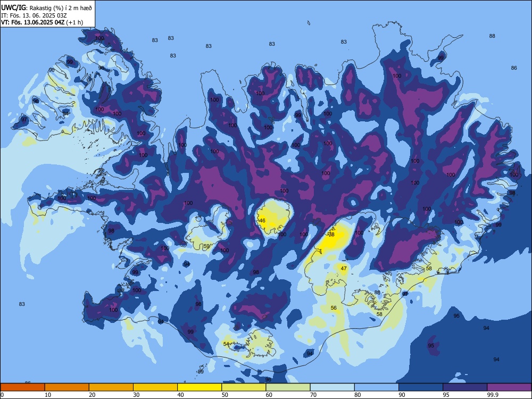Choose the 30–40 golden legend swatch
Image resolution: width=532 pixels, height=399 pixels.
[x=155, y=387]
